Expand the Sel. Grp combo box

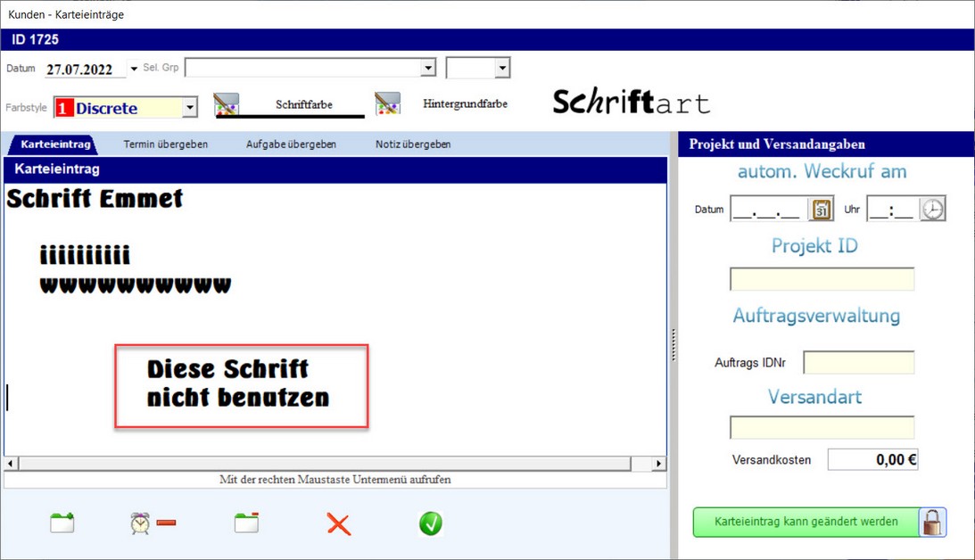(x=428, y=68)
